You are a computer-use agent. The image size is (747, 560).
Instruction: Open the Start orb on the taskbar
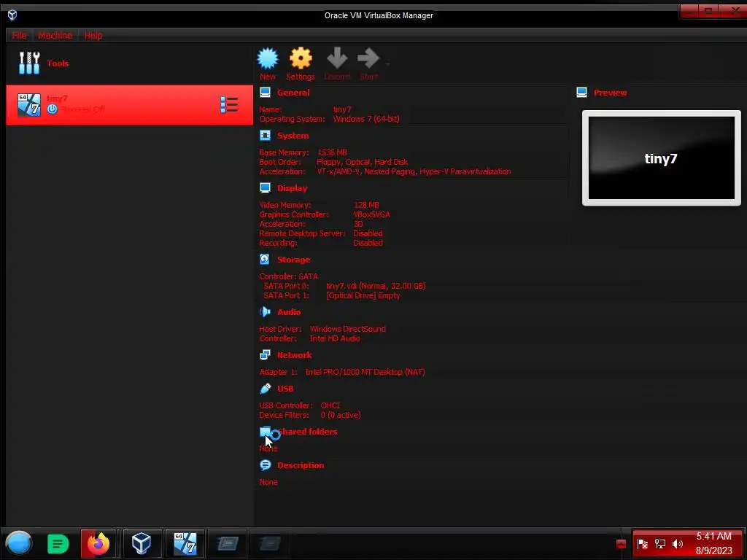point(18,543)
